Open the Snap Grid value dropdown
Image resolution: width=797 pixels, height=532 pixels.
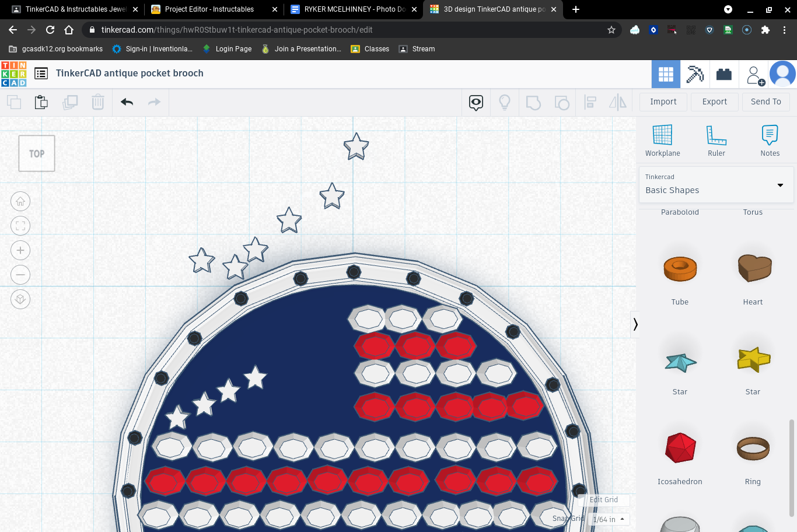(609, 519)
